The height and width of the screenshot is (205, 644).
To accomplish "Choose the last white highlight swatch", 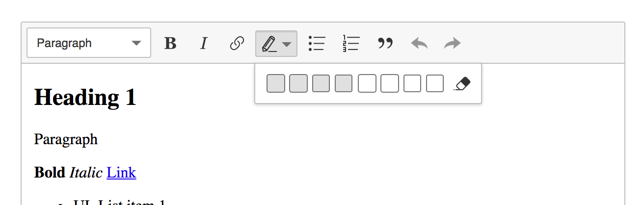I will tap(435, 83).
